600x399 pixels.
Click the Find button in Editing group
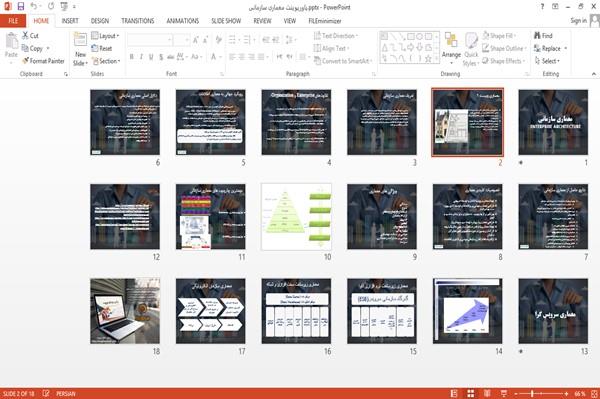point(543,36)
